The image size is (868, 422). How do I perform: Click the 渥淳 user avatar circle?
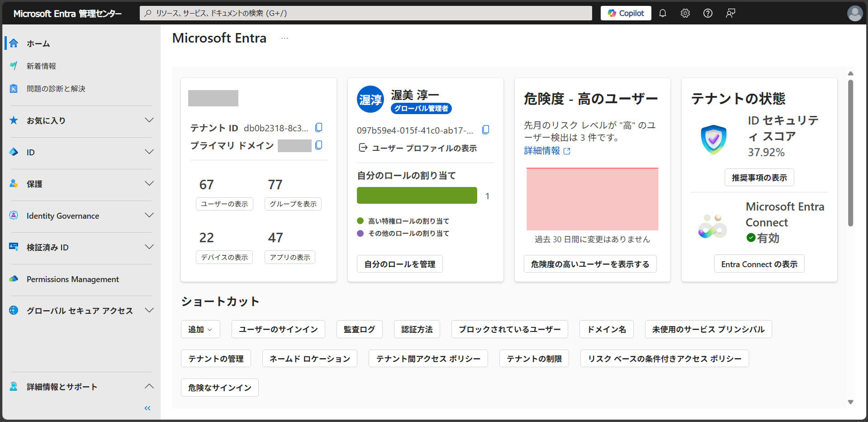click(x=370, y=99)
